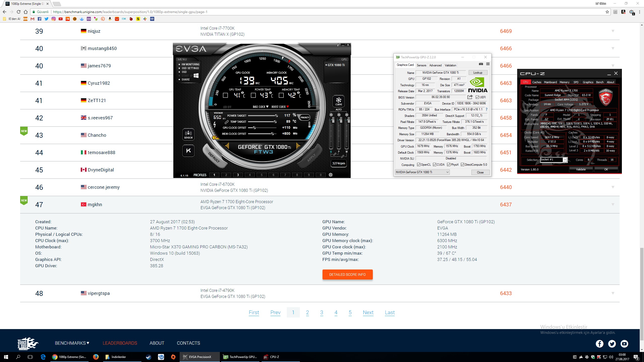The width and height of the screenshot is (644, 362).
Task: Open Bench tab in CPU-Z
Action: 600,82
